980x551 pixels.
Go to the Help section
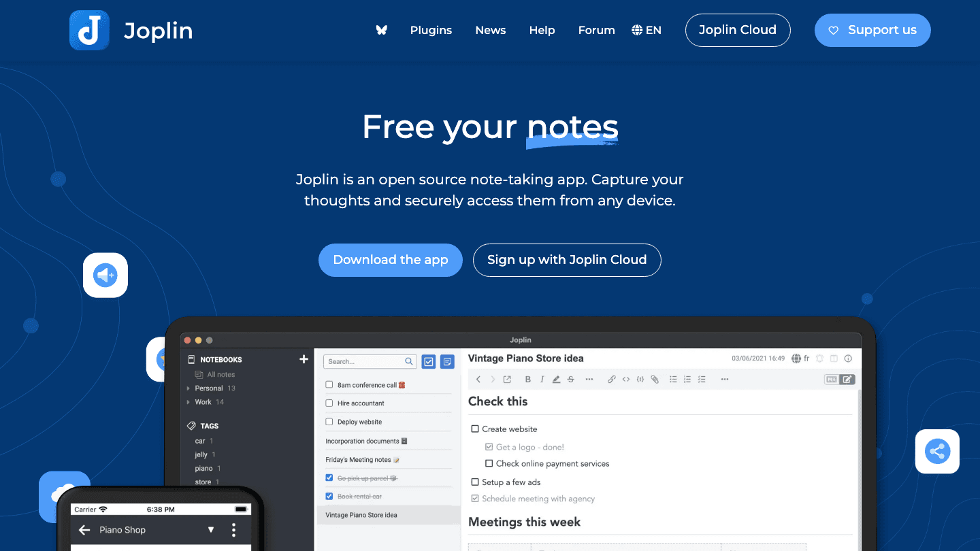(x=542, y=30)
